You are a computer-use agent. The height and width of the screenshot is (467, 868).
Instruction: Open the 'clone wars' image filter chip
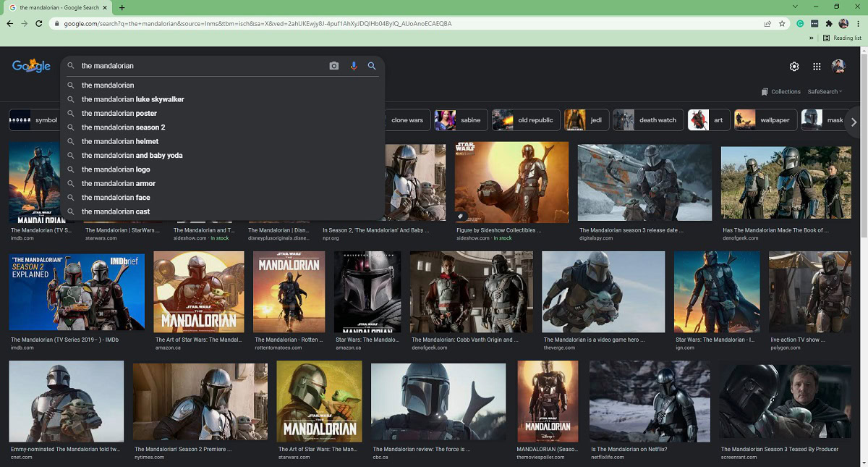[407, 119]
